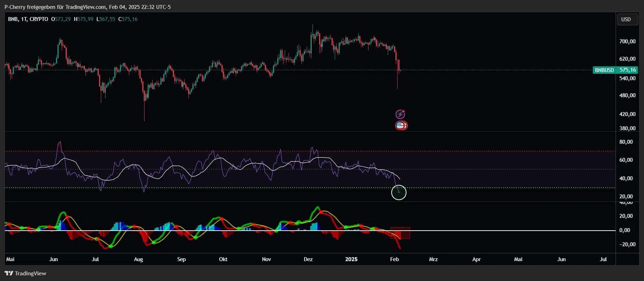
Task: Click the 620,00 price axis label
Action: point(627,59)
